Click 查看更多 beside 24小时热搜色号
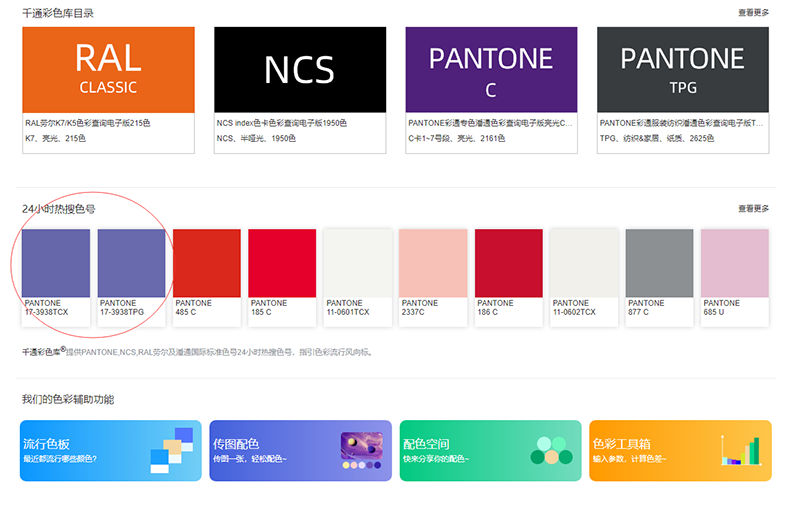 pyautogui.click(x=753, y=209)
